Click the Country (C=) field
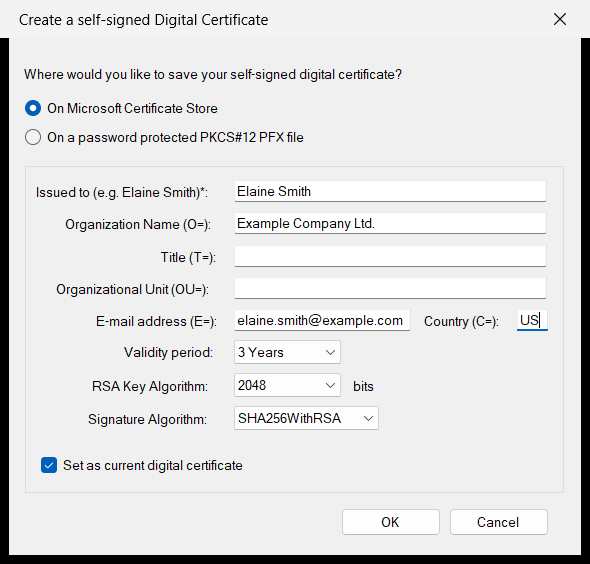The height and width of the screenshot is (564, 590). pyautogui.click(x=532, y=321)
